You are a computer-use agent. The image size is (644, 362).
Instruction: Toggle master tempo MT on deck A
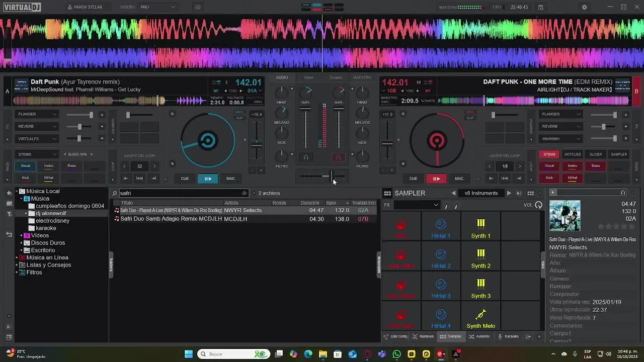point(216,91)
